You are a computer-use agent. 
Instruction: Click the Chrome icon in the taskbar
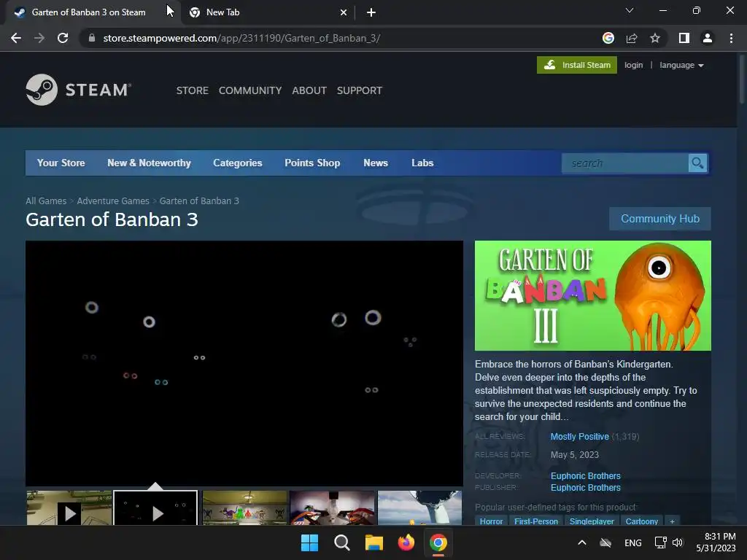coord(438,542)
